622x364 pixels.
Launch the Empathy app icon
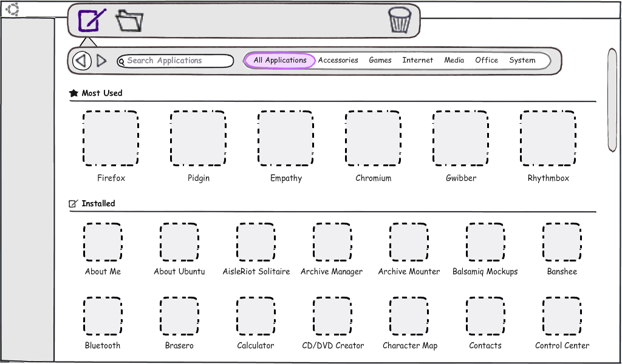click(x=285, y=138)
